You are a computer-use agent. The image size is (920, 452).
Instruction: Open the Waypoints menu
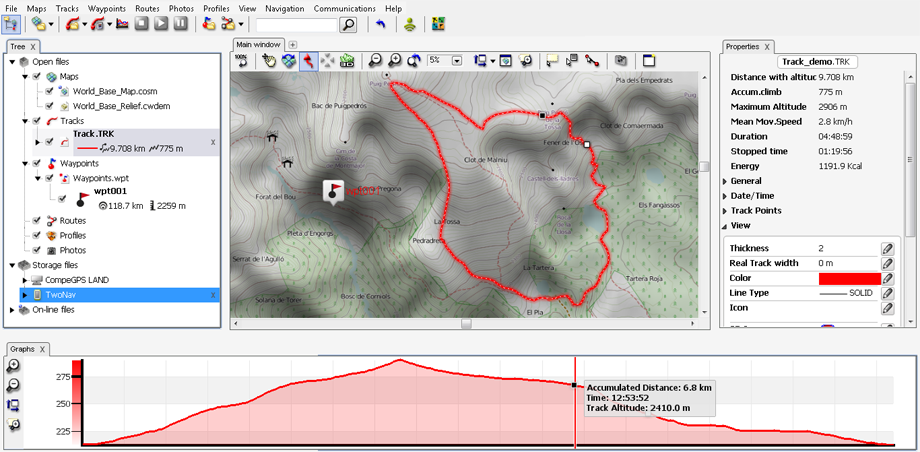pos(106,8)
